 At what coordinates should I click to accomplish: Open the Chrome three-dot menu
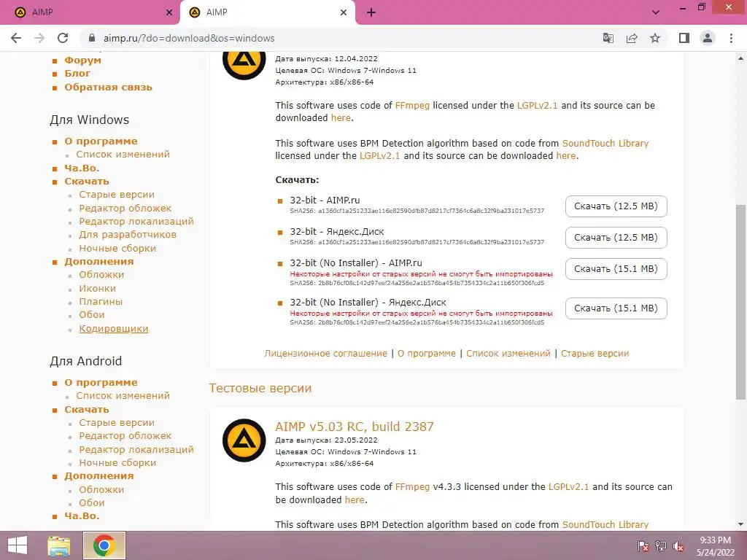[731, 38]
